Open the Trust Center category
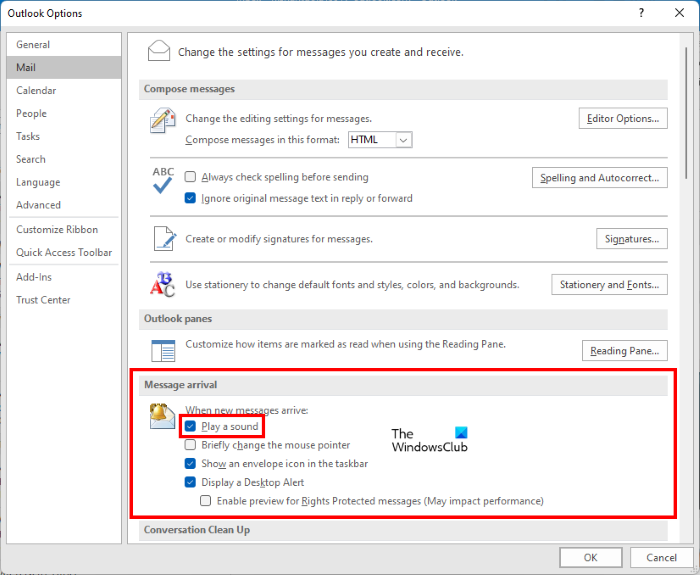The image size is (700, 575). pyautogui.click(x=64, y=300)
